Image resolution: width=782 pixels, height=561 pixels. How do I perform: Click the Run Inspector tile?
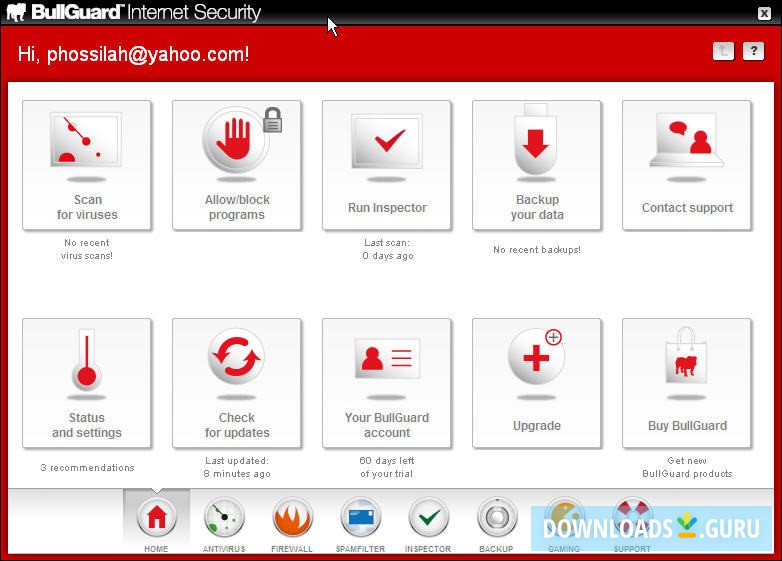(x=387, y=165)
